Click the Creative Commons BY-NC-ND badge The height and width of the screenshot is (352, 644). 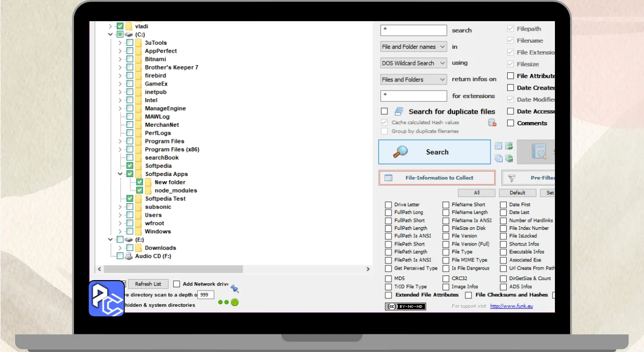(406, 306)
